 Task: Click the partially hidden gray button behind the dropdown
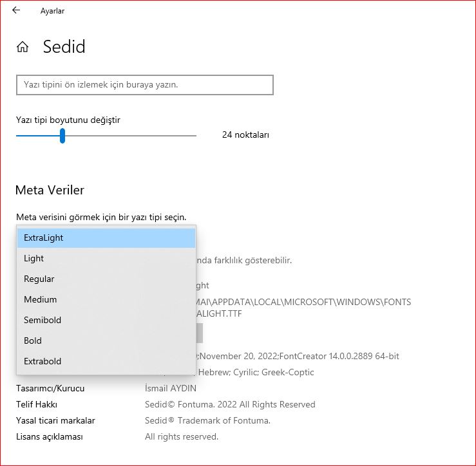tap(200, 333)
